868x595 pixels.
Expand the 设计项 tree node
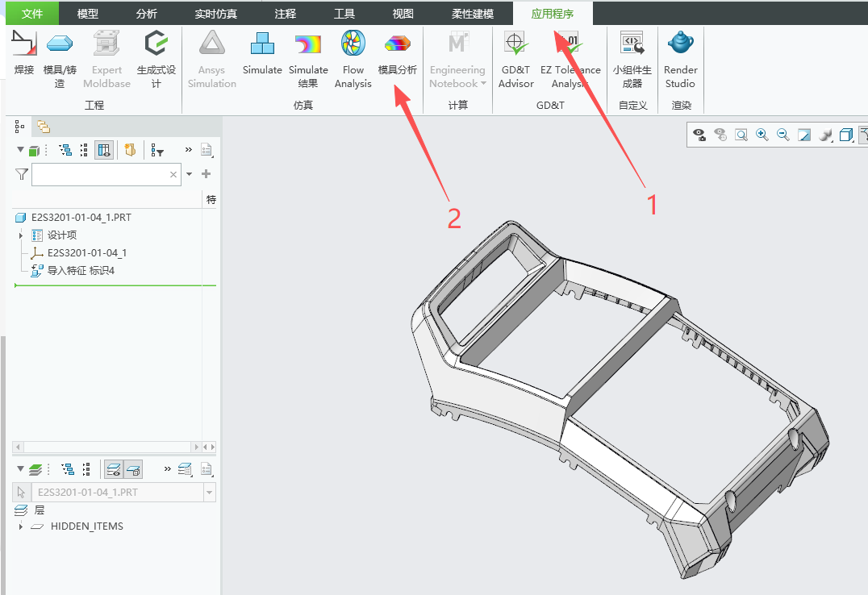pos(21,235)
